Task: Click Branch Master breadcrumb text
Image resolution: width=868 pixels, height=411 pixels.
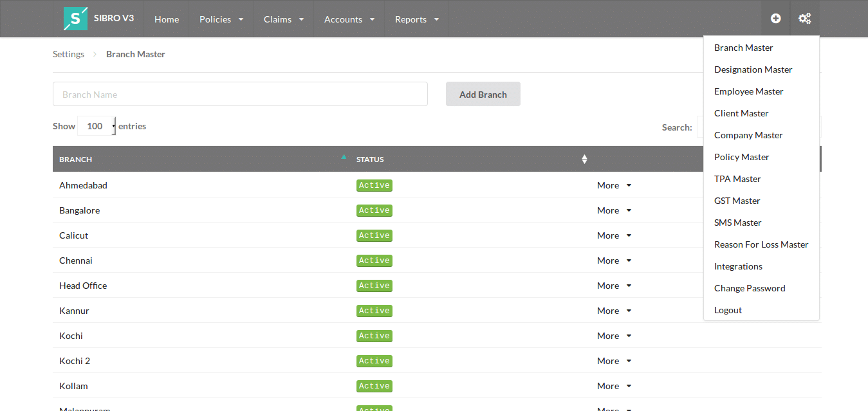Action: (136, 54)
